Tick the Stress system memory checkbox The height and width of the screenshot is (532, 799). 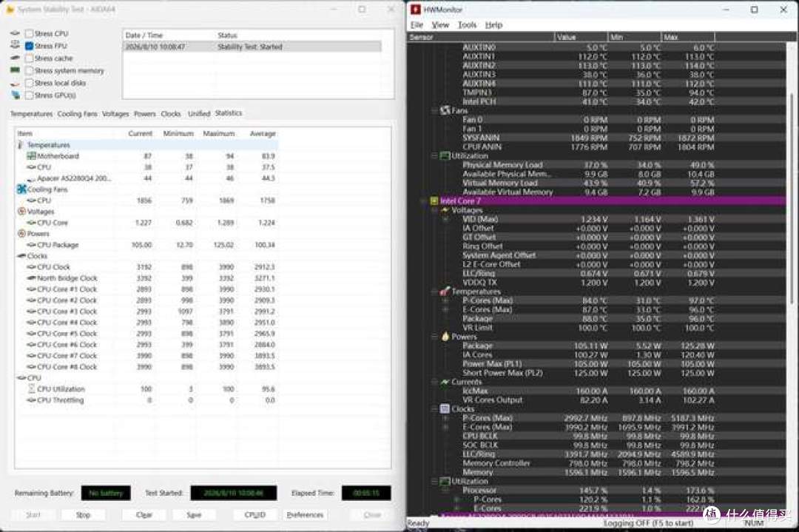click(29, 70)
